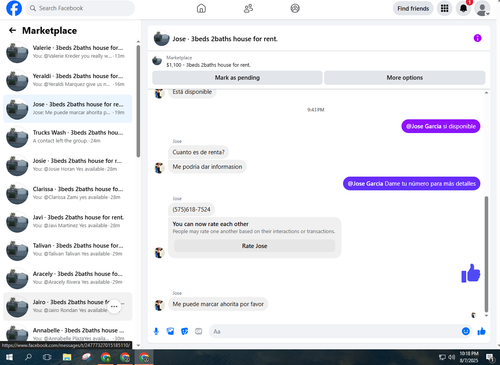Click message 'Cuanto es de renta?'
The height and width of the screenshot is (365, 500).
[x=198, y=152]
